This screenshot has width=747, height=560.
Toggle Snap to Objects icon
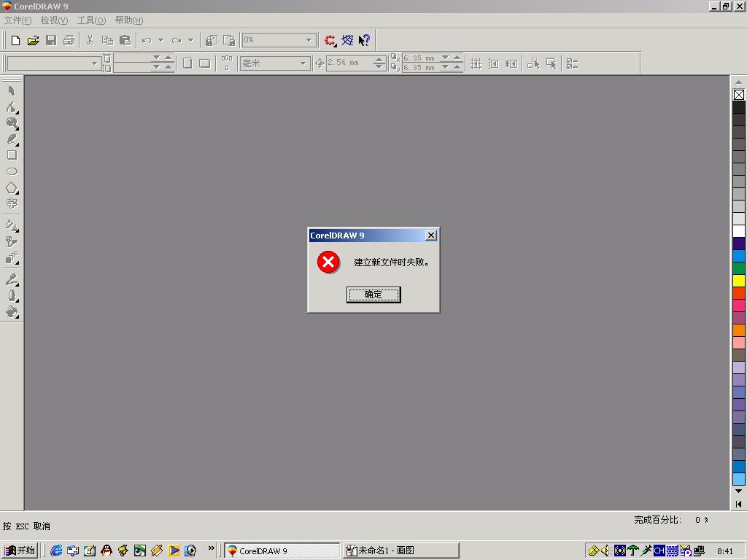coord(511,64)
